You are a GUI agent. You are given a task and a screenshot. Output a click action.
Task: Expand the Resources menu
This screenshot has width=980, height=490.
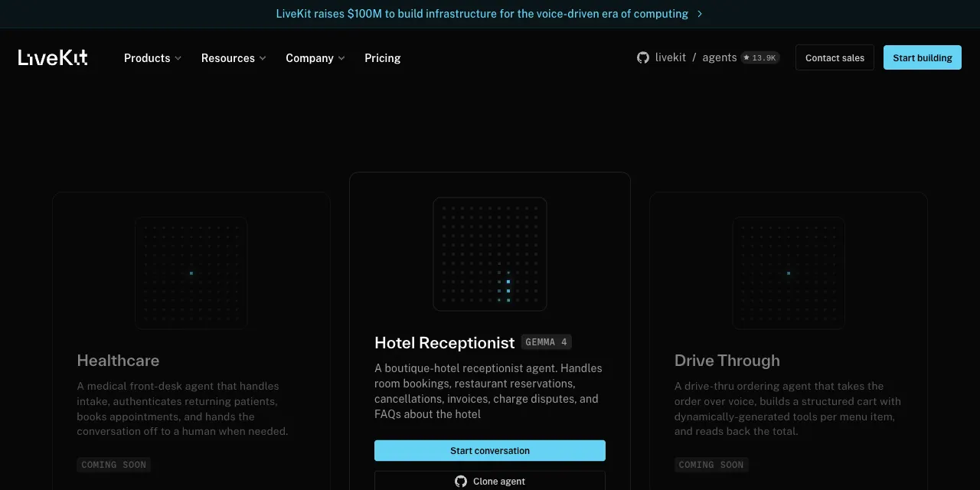coord(234,58)
